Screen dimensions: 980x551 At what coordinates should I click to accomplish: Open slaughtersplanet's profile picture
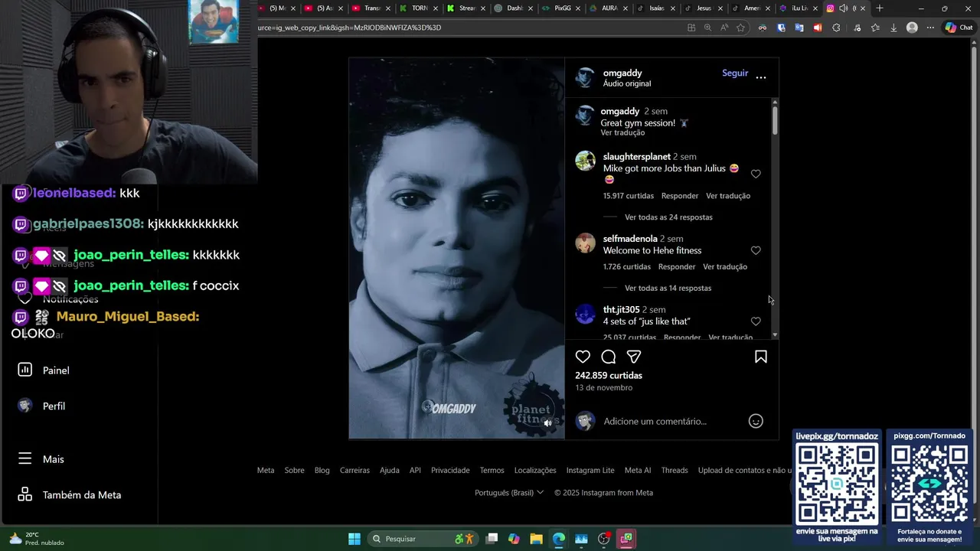pyautogui.click(x=585, y=161)
